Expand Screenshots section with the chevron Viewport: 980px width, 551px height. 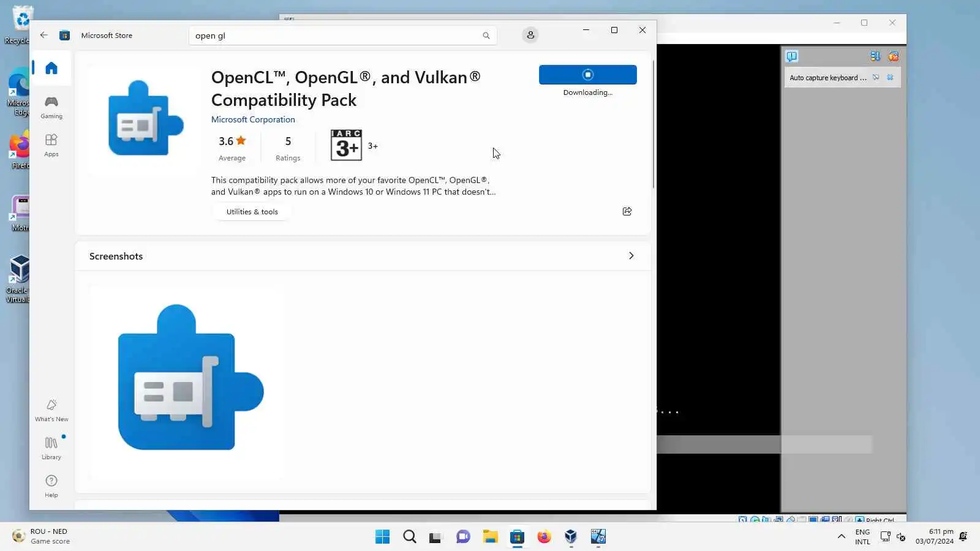(x=631, y=256)
